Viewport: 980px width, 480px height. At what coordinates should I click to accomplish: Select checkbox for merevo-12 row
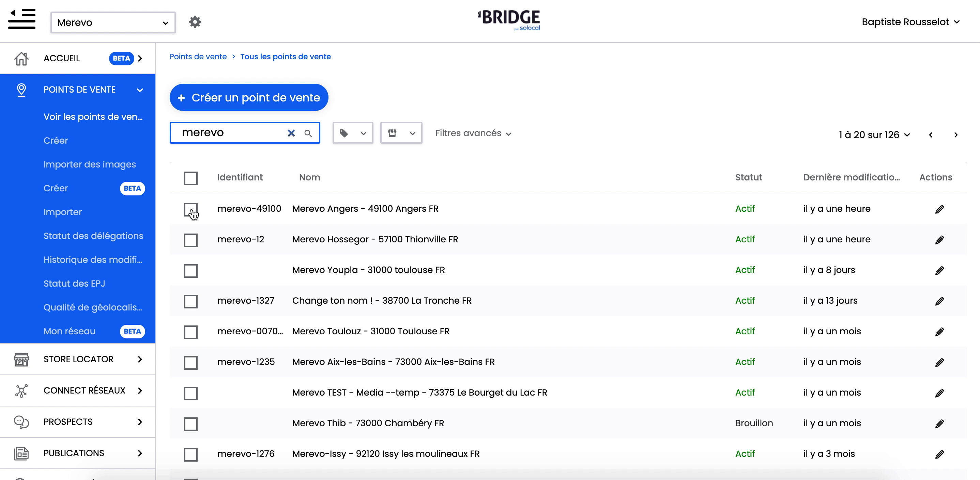pyautogui.click(x=190, y=240)
